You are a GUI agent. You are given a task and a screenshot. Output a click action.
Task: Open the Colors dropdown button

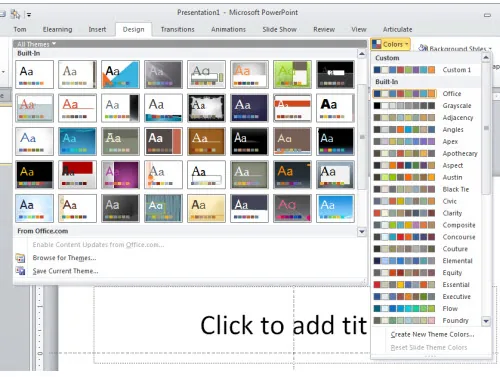390,44
